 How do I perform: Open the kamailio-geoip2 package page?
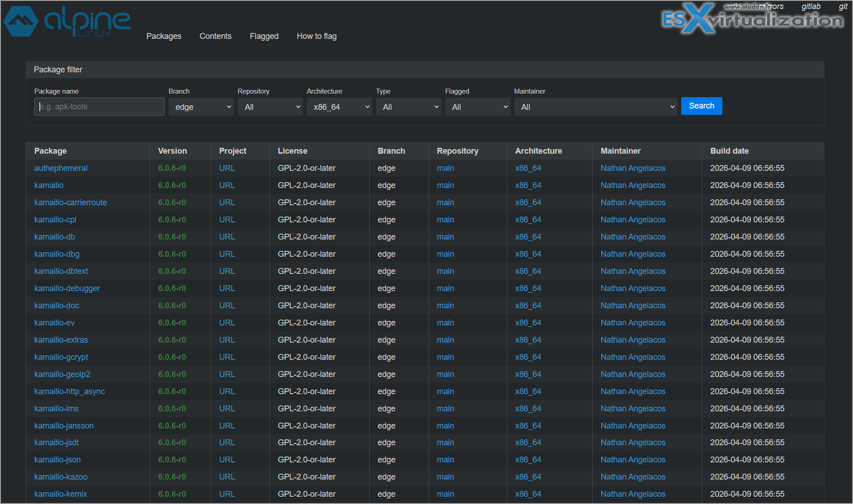tap(62, 374)
